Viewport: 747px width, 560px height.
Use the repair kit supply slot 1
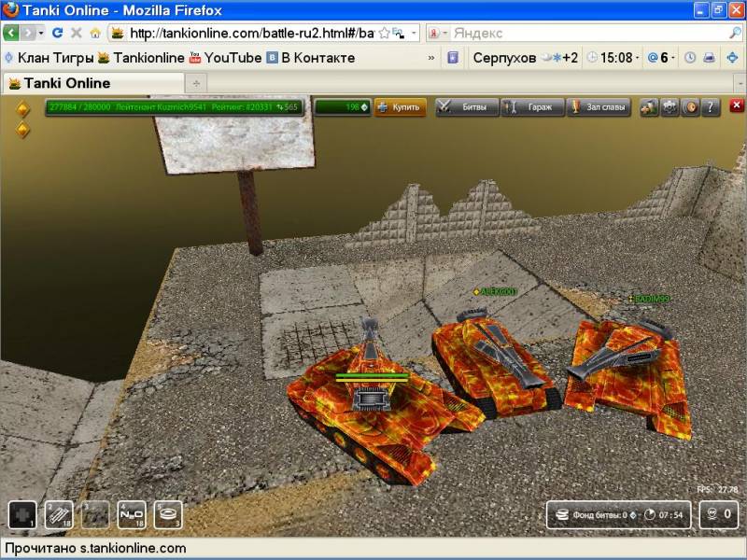pyautogui.click(x=22, y=515)
